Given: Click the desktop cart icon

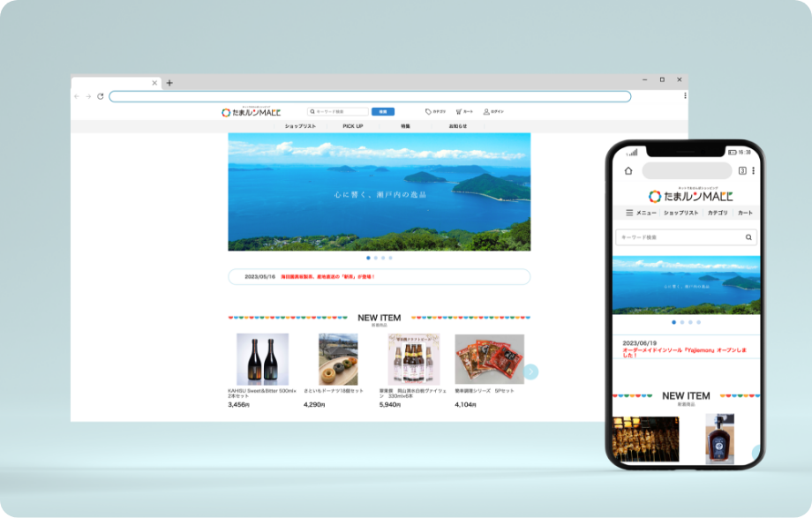Looking at the screenshot, I should click(459, 112).
